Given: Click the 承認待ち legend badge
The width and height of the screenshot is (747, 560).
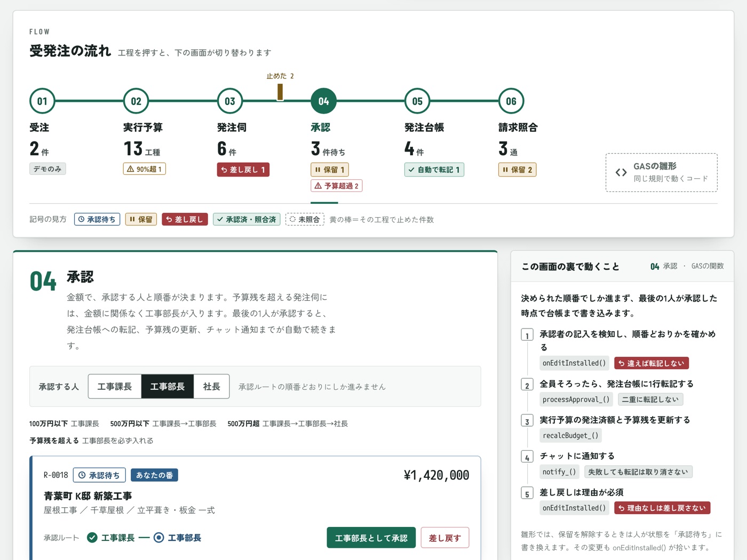Looking at the screenshot, I should [x=97, y=219].
